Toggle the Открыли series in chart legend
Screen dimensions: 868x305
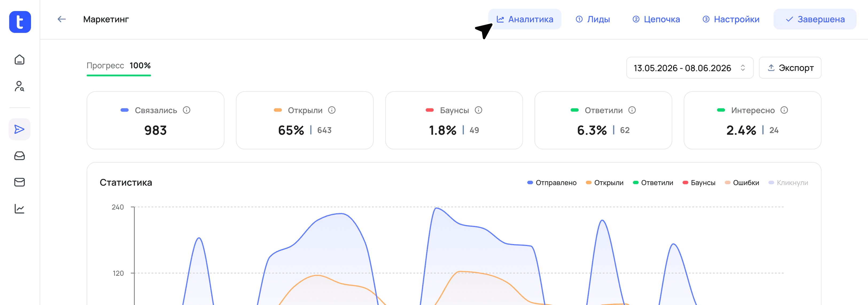(605, 182)
